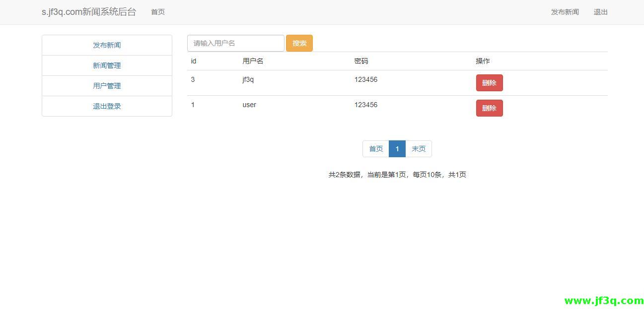This screenshot has width=644, height=309.
Task: Delete the user jf3q
Action: pyautogui.click(x=489, y=83)
